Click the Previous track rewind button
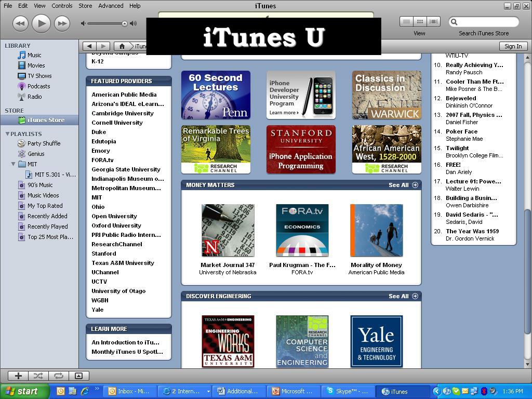Image resolution: width=532 pixels, height=399 pixels. [20, 23]
